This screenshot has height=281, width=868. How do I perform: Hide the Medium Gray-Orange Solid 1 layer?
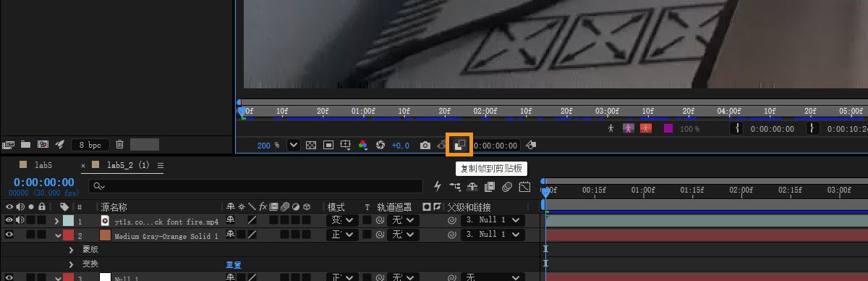point(9,235)
